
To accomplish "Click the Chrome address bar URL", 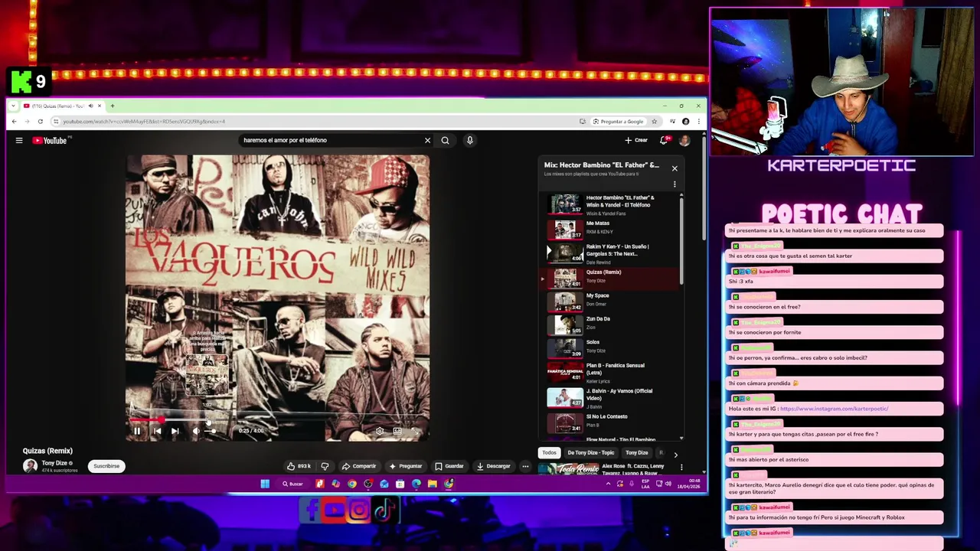I will point(144,122).
